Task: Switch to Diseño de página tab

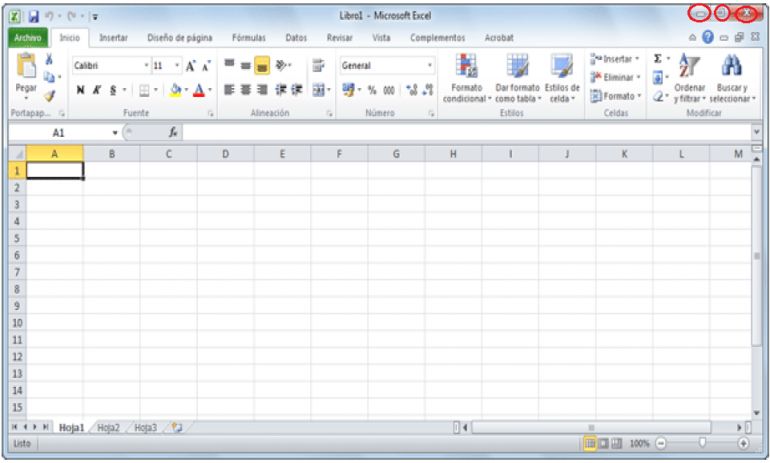Action: click(x=180, y=38)
